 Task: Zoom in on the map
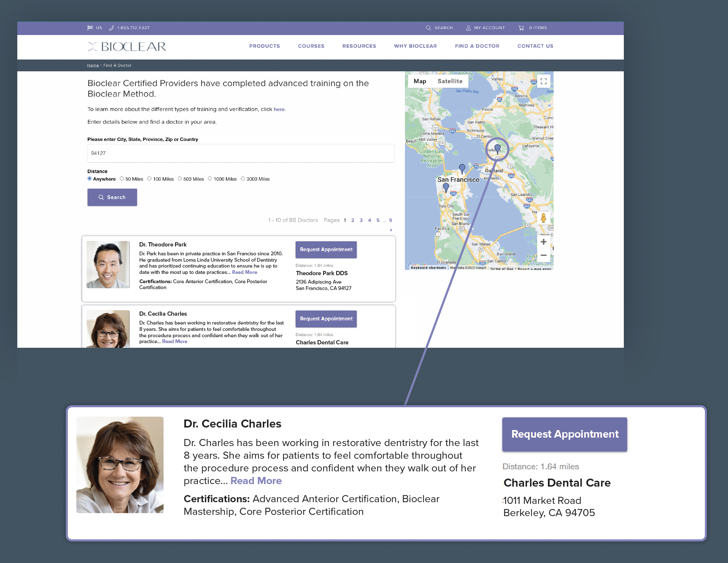(x=544, y=242)
